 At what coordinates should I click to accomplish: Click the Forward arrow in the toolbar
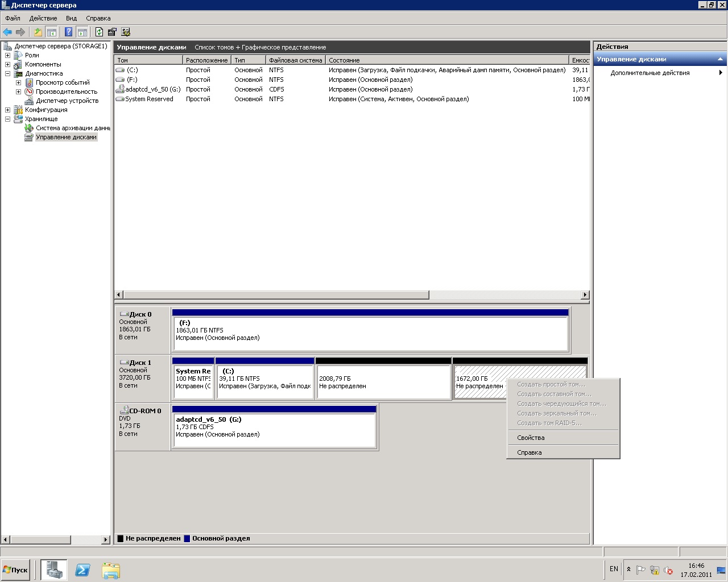pyautogui.click(x=20, y=32)
